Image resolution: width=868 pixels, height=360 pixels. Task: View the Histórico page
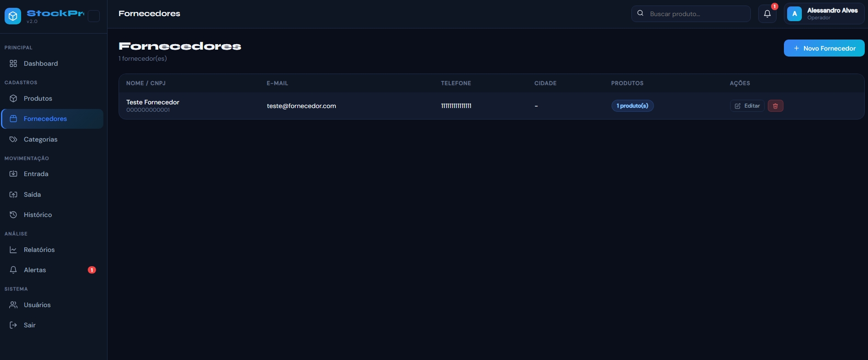(38, 215)
